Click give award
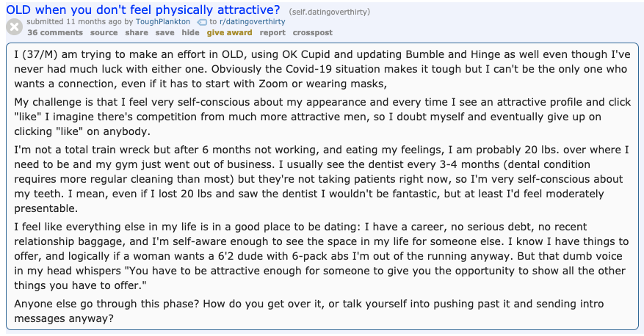The height and width of the screenshot is (336, 644). coord(229,33)
